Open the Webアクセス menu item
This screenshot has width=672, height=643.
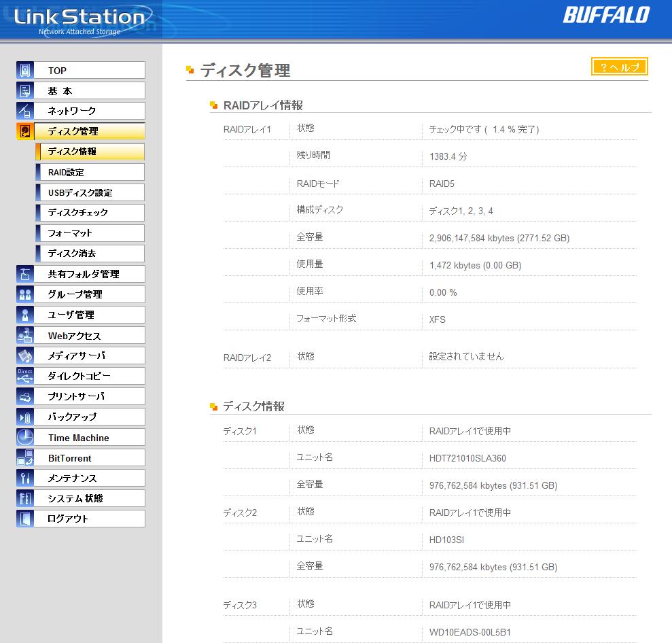tap(90, 335)
